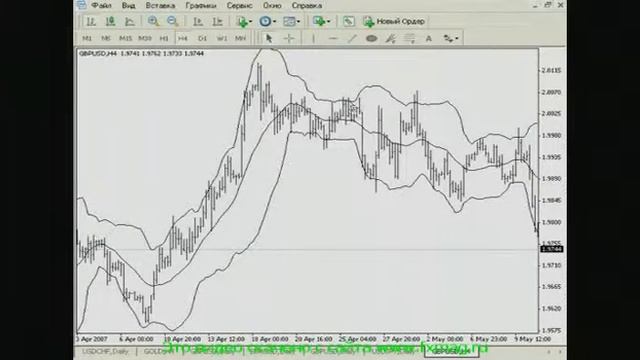This screenshot has width=640, height=360.
Task: Open the Графики menu
Action: 201,6
